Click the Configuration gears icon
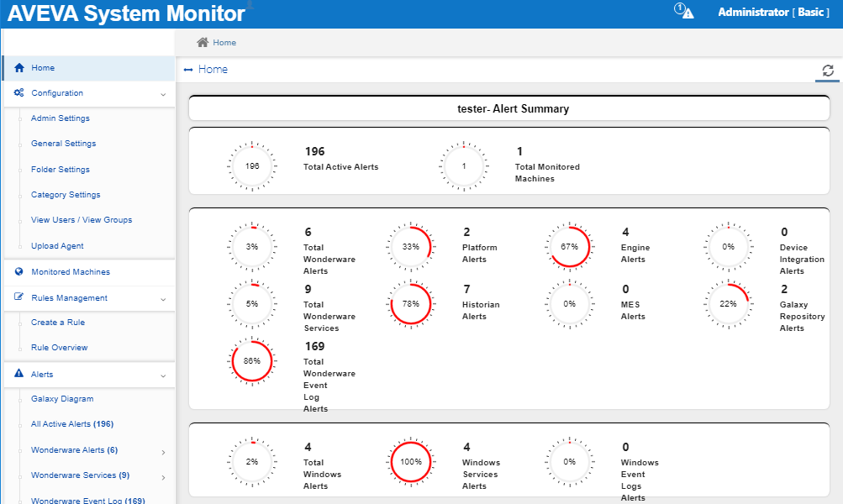Screen dimensions: 843x504 click(x=18, y=92)
